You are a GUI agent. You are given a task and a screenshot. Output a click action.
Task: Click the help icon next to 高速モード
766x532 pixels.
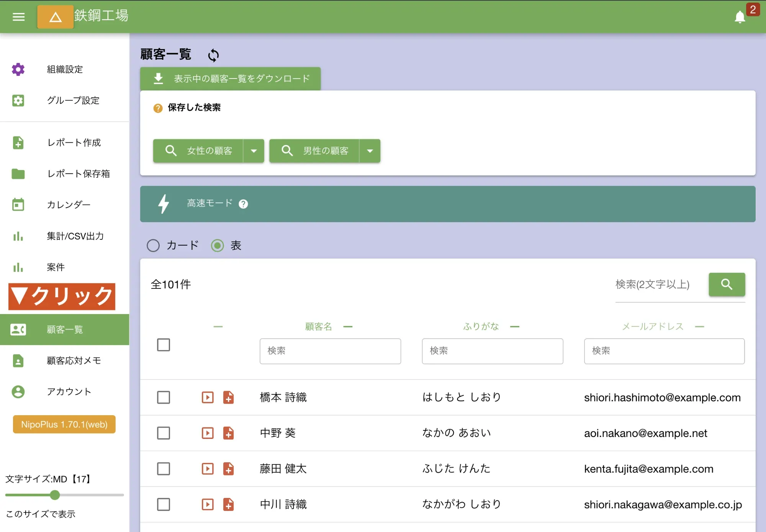pyautogui.click(x=243, y=204)
